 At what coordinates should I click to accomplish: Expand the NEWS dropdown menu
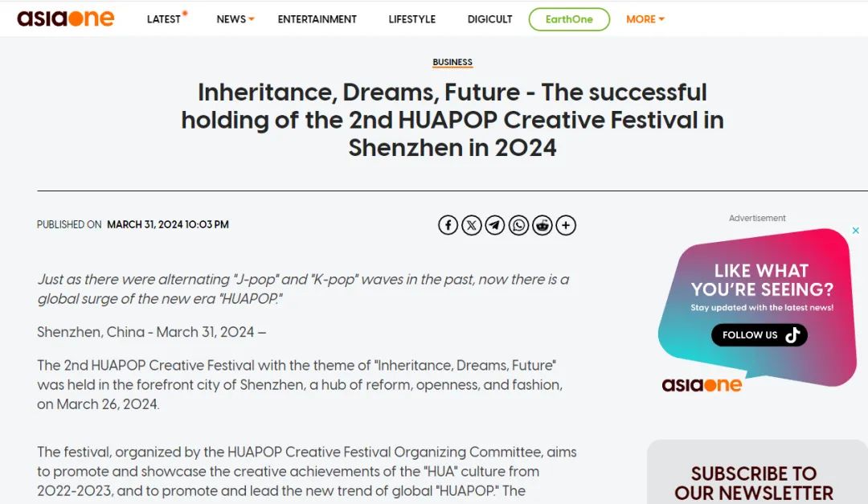(235, 18)
